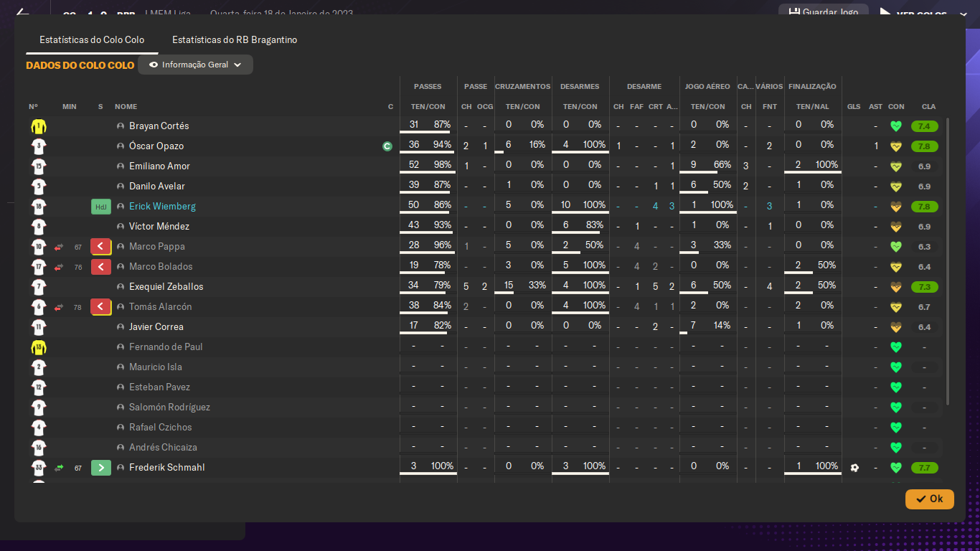Click Fernando de Paul yellow shirt icon
This screenshot has height=551, width=980.
[x=38, y=347]
